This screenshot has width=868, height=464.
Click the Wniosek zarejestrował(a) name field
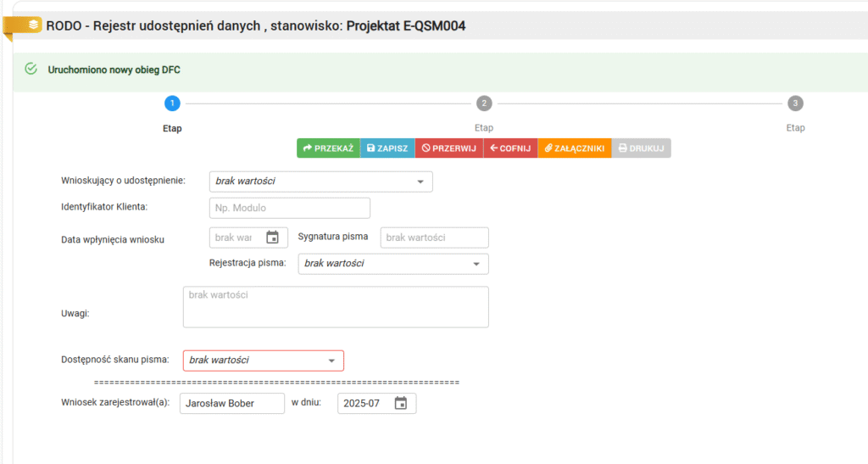pyautogui.click(x=232, y=404)
